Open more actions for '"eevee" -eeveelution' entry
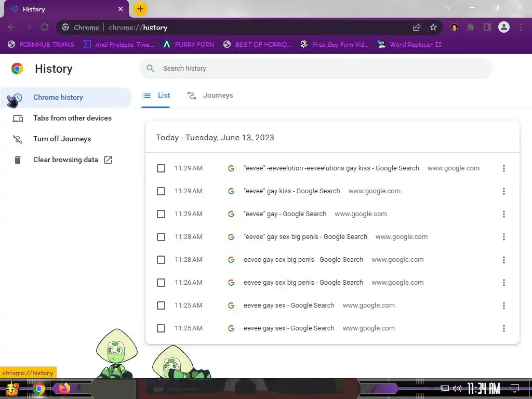532x399 pixels. (504, 168)
